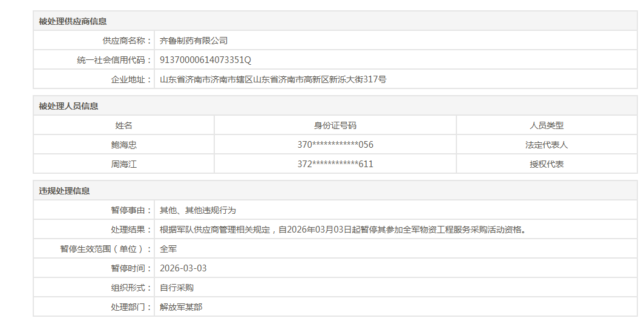Select the scope value 全军
This screenshot has width=644, height=324.
click(x=168, y=249)
